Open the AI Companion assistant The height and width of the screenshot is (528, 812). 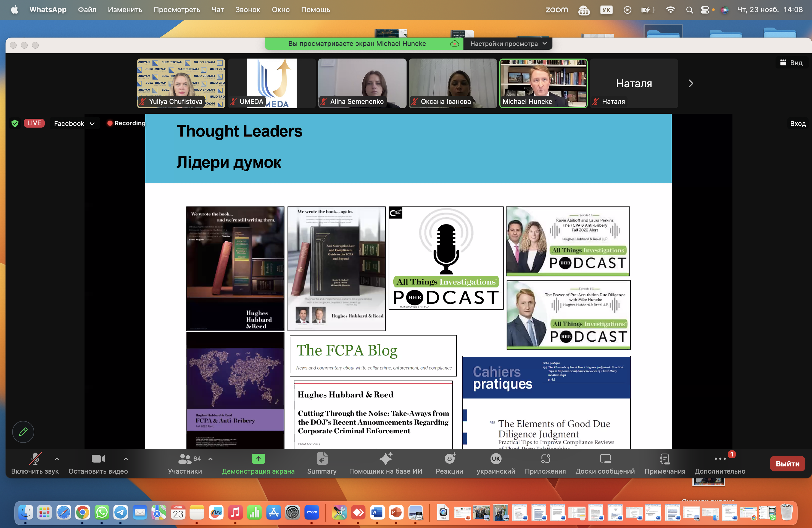click(386, 464)
